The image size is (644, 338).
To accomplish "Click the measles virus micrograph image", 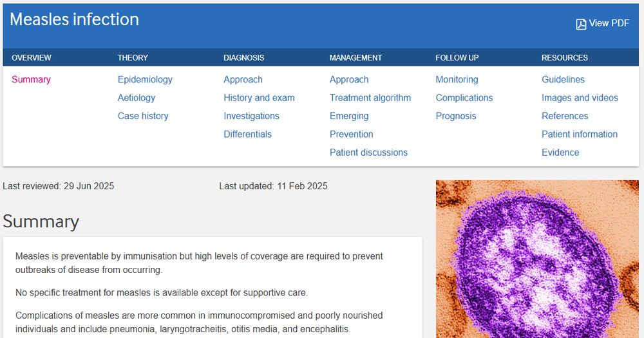I will point(537,259).
